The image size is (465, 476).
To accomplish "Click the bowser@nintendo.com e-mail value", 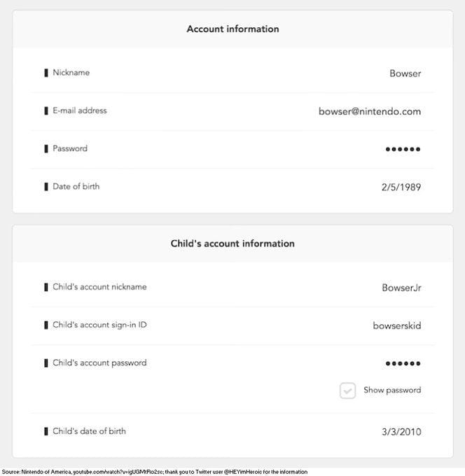I will [369, 111].
